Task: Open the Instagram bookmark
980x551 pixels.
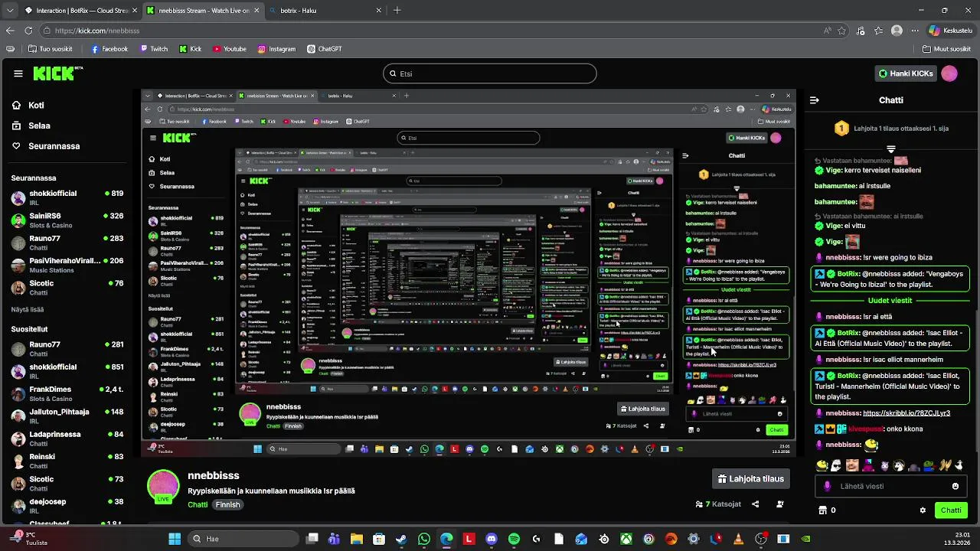Action: (x=276, y=49)
